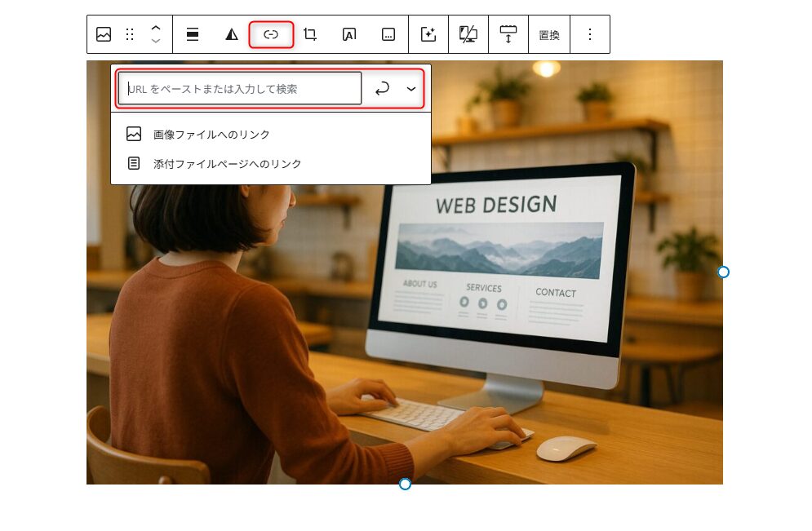Submit the link with the return arrow
Screen dimensions: 812x531
click(382, 88)
